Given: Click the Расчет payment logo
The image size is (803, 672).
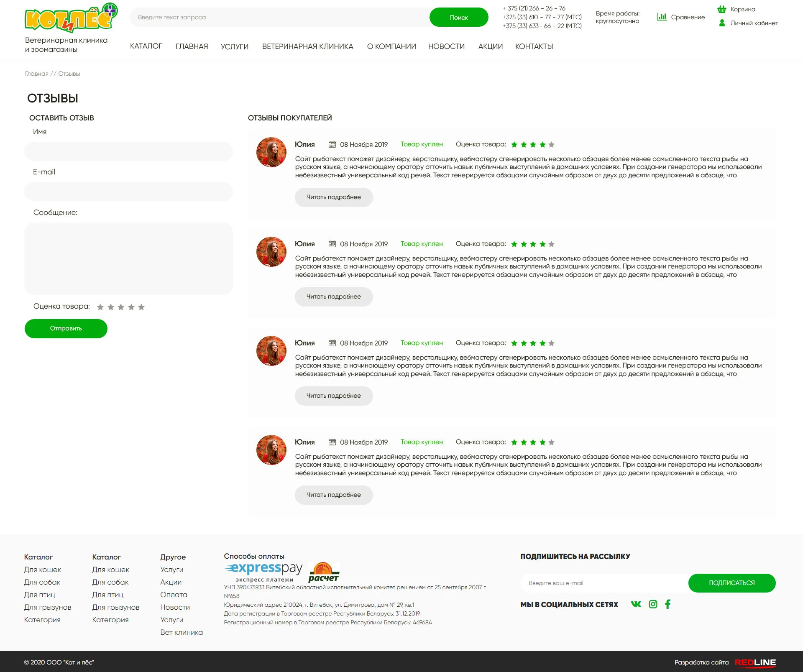Looking at the screenshot, I should coord(324,572).
